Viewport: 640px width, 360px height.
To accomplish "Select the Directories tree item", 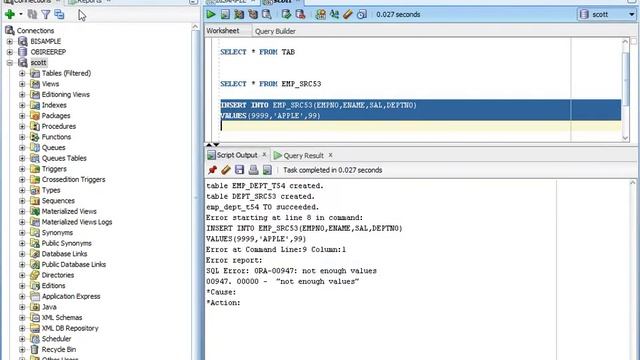I will click(58, 275).
